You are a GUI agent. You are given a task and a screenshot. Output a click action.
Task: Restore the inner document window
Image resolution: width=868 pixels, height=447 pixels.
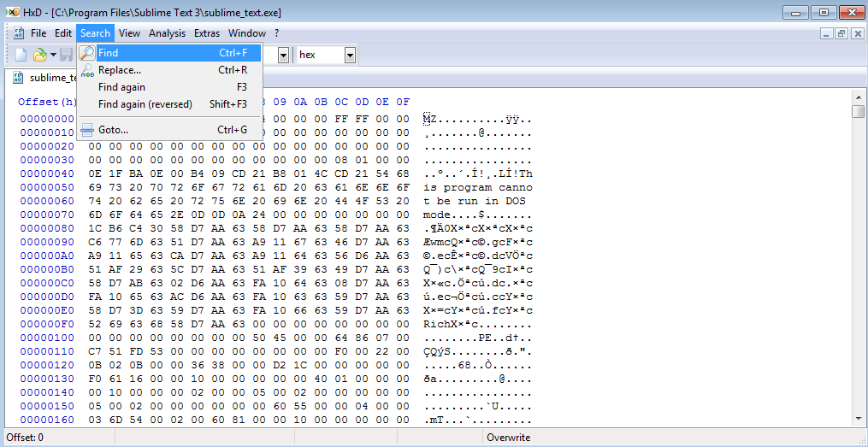841,33
